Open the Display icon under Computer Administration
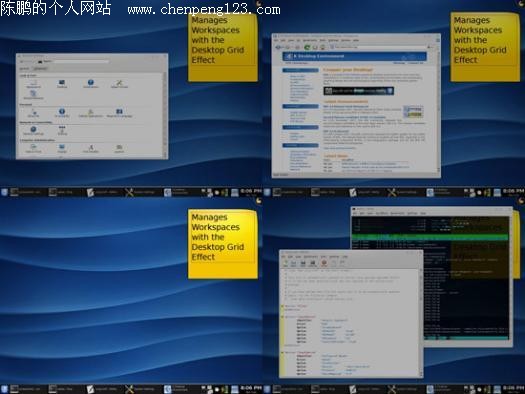525x394 pixels. point(62,149)
